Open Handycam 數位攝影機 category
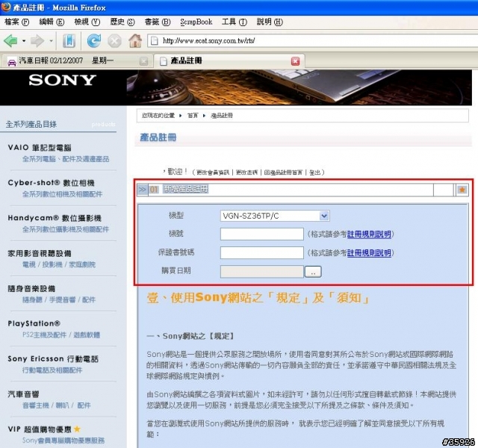Viewport: 478px width, 448px height. point(55,218)
